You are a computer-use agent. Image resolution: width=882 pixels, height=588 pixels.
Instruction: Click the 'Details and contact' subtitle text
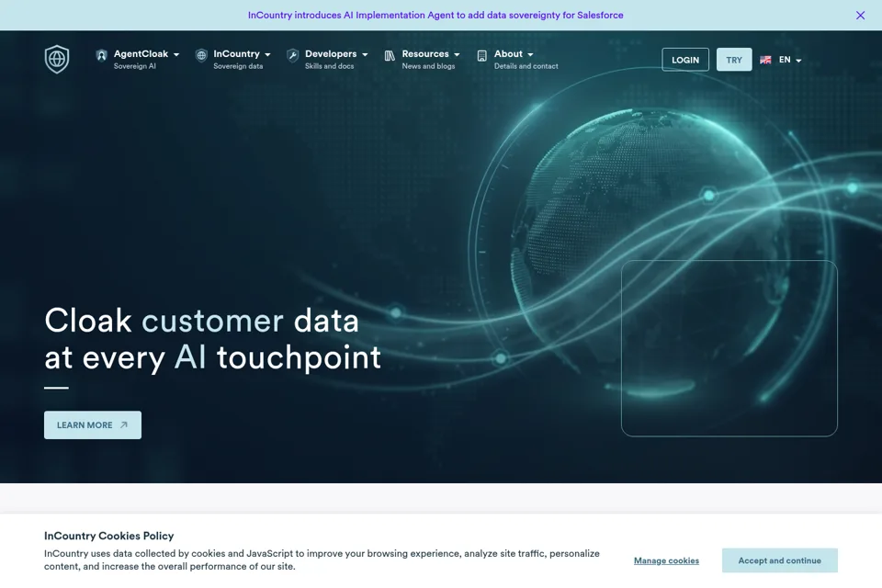pyautogui.click(x=526, y=66)
